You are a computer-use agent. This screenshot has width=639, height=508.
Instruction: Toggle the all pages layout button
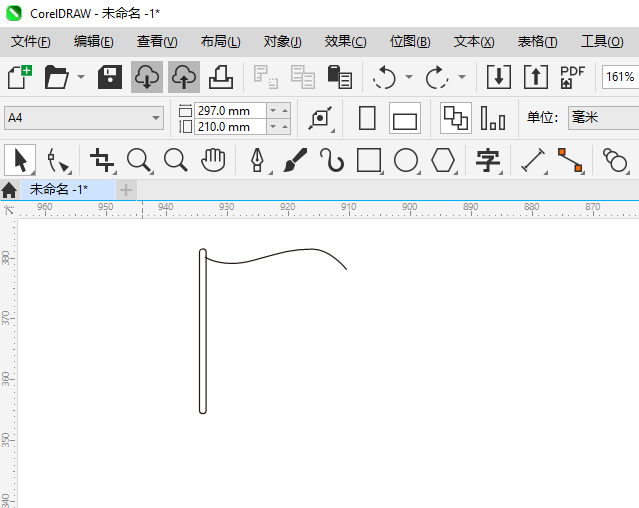[x=456, y=118]
